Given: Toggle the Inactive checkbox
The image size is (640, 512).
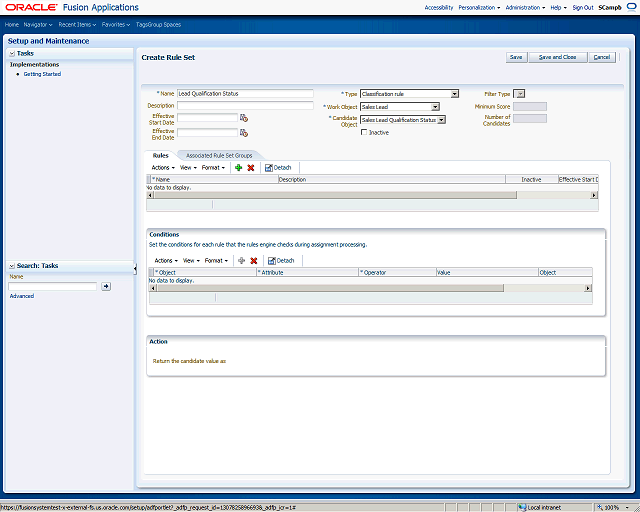Looking at the screenshot, I should pyautogui.click(x=364, y=132).
